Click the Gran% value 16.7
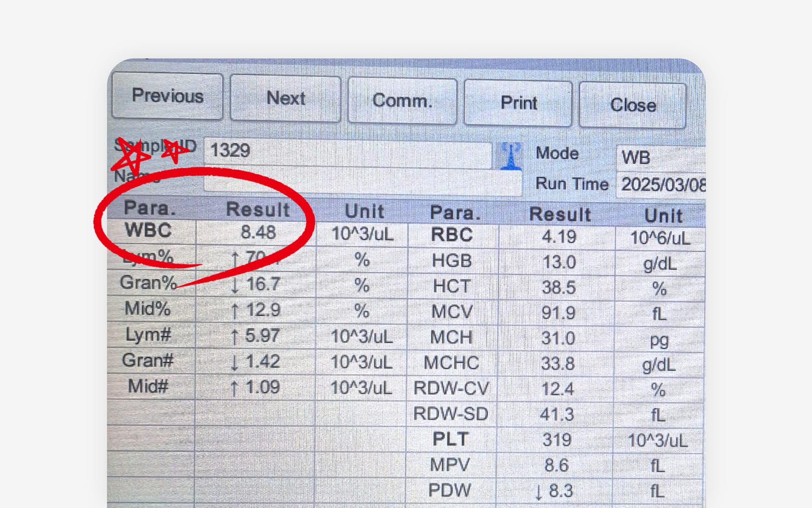This screenshot has width=812, height=508. [x=263, y=284]
